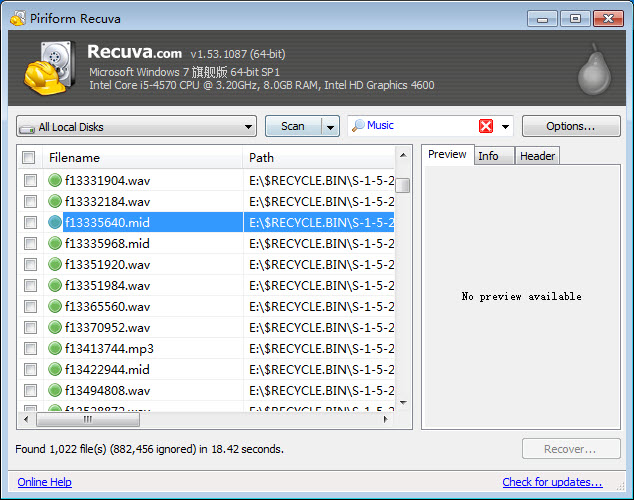This screenshot has height=500, width=634.
Task: Clear the Music filter with red X
Action: [486, 126]
